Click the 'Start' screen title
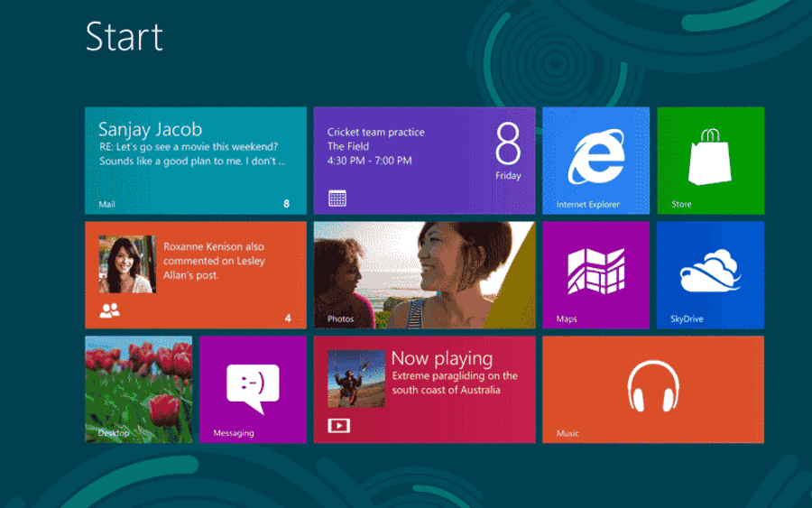The image size is (812, 508). click(125, 37)
